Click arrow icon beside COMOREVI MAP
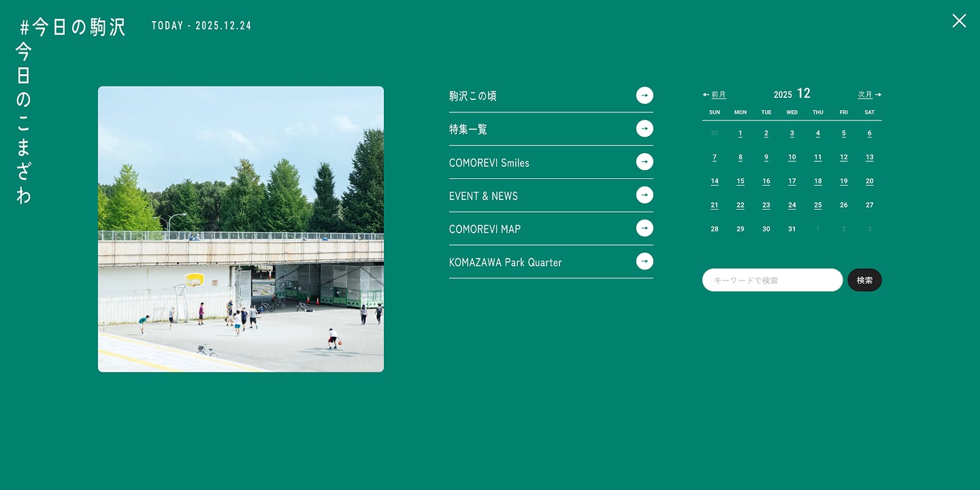 click(644, 229)
